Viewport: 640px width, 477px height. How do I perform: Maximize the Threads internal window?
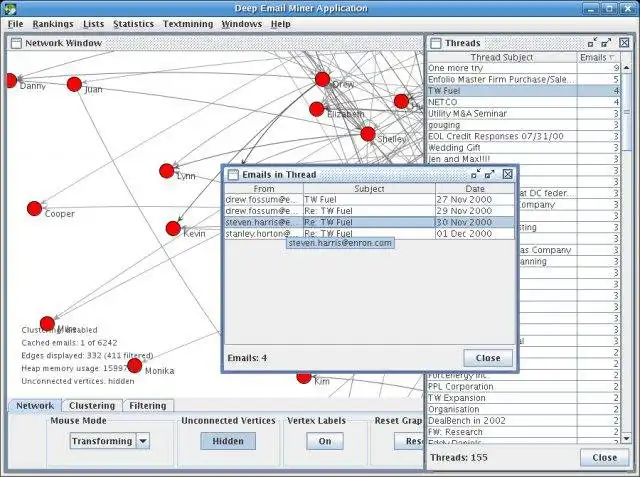coord(606,42)
